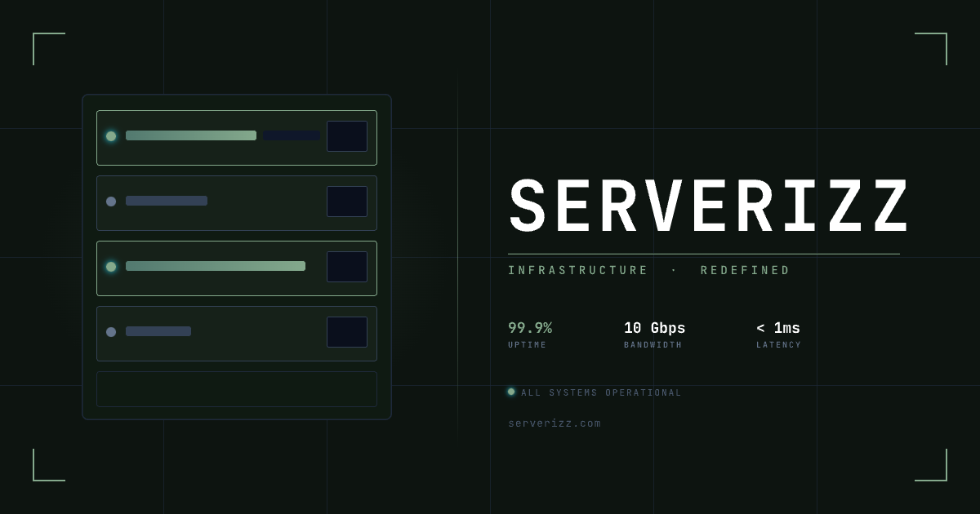Select the dark action box on the second server row
Screen dimensions: 980x514
pos(347,202)
